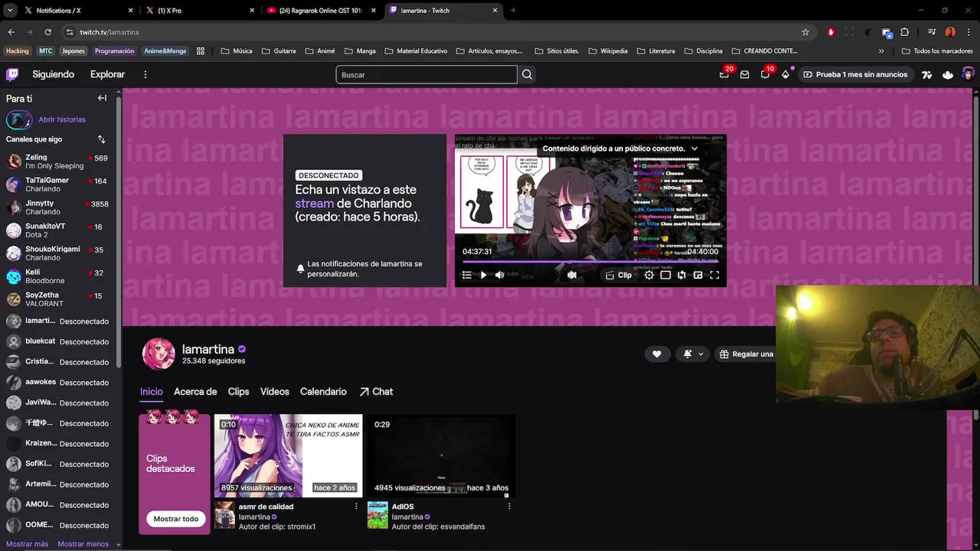
Task: Open the activity notifications bell with badge 10
Action: tap(766, 74)
